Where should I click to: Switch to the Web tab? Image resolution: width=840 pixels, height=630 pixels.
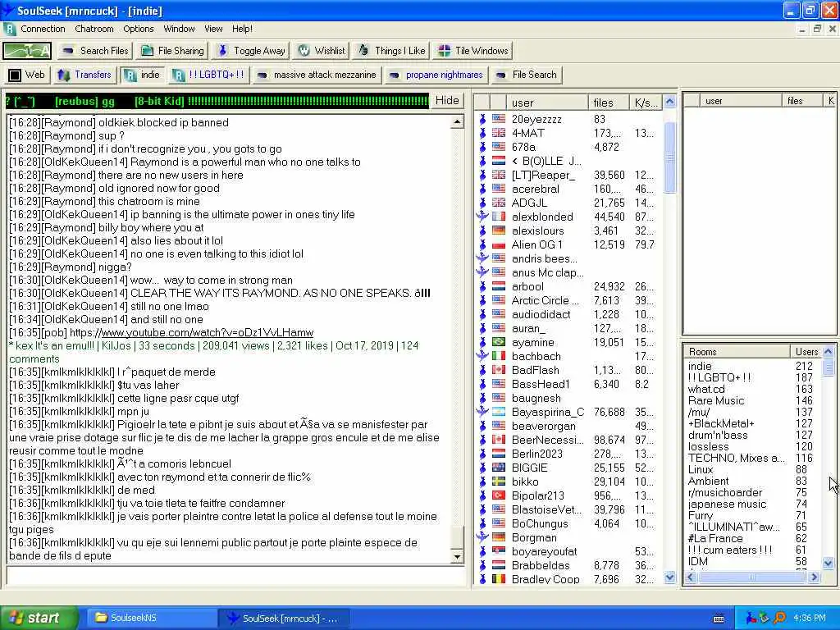point(27,75)
